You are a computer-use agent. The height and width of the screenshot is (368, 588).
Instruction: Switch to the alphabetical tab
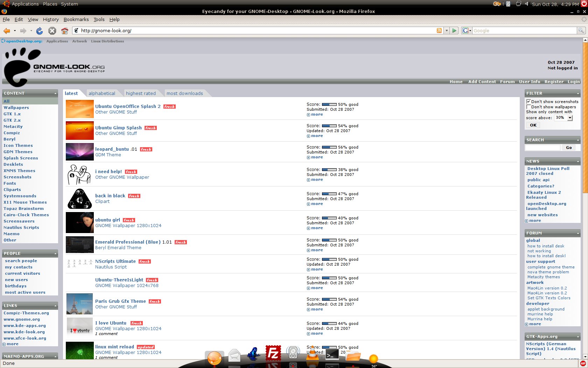102,93
